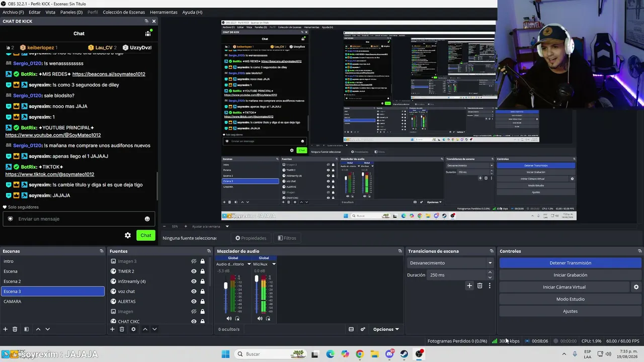Open scene filters icon in Escenas toolbar

click(26, 329)
